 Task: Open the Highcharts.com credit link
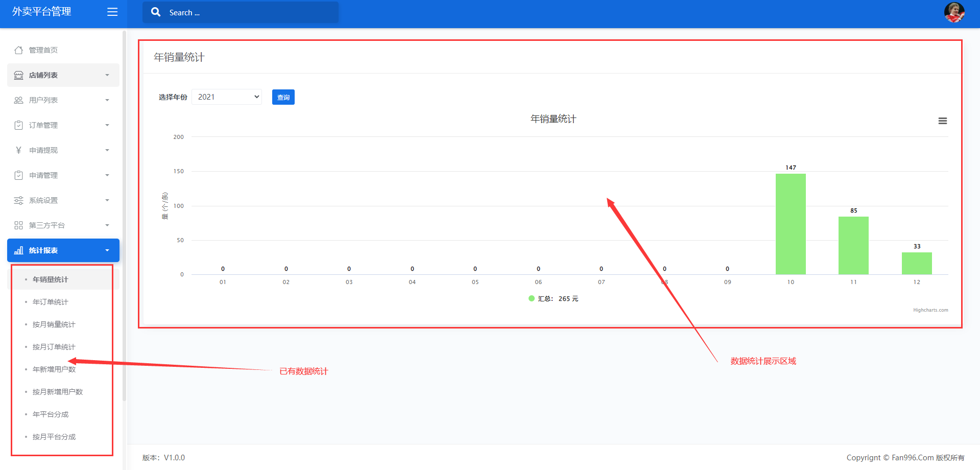[x=930, y=310]
